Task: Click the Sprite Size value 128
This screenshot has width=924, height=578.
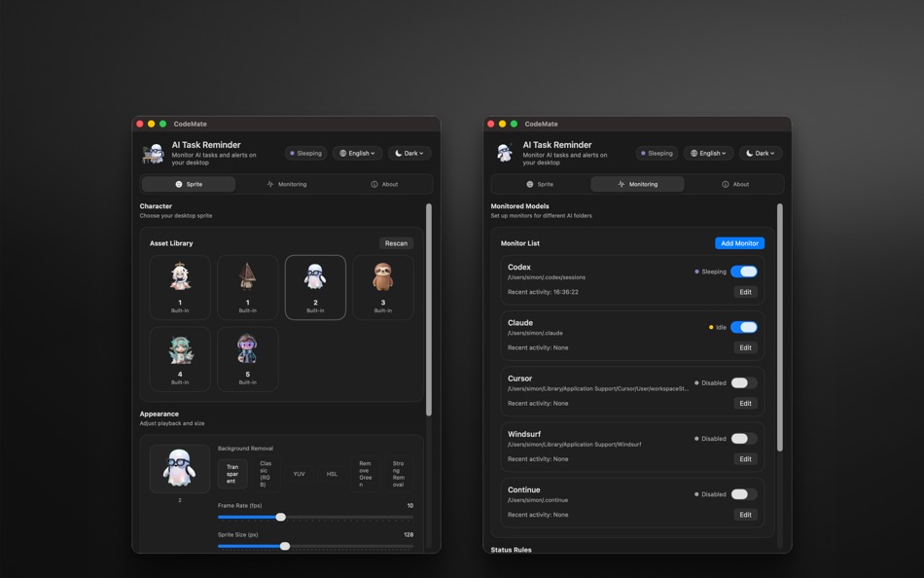Action: pos(409,535)
